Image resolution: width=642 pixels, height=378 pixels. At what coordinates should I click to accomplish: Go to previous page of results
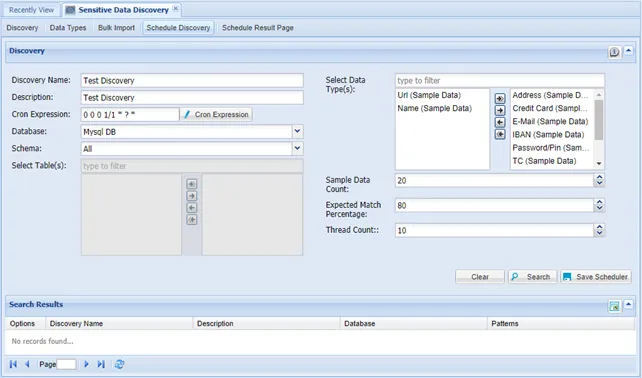[x=27, y=364]
